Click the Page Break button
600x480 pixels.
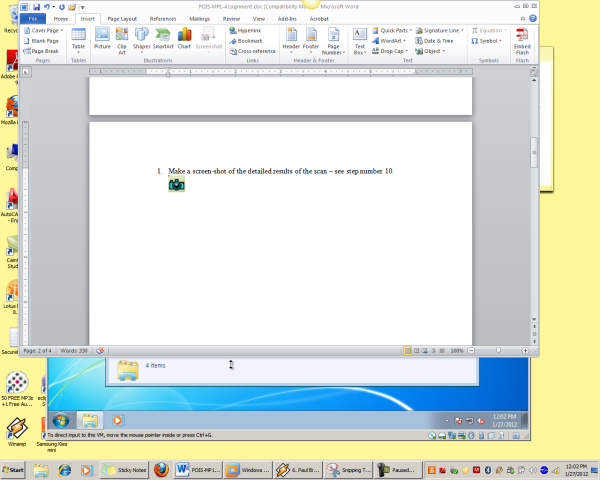tap(45, 50)
